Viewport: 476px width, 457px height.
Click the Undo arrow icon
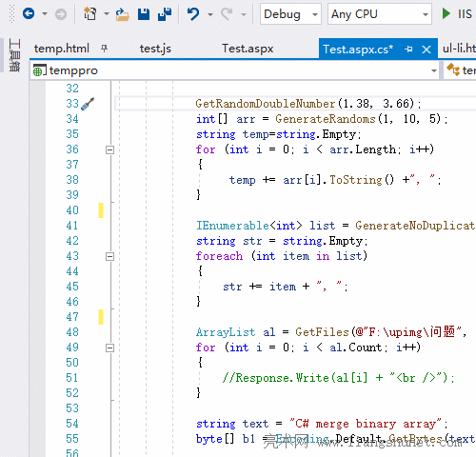point(193,14)
